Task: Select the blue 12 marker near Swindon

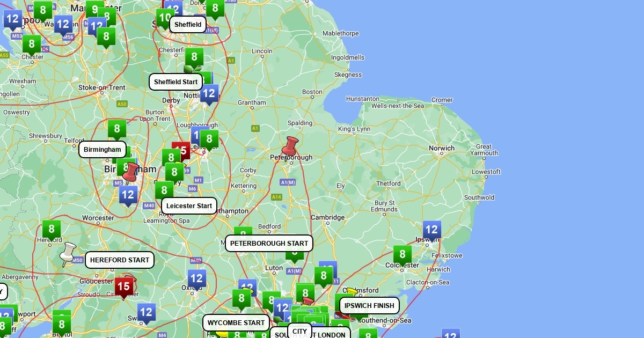Action: click(x=146, y=312)
